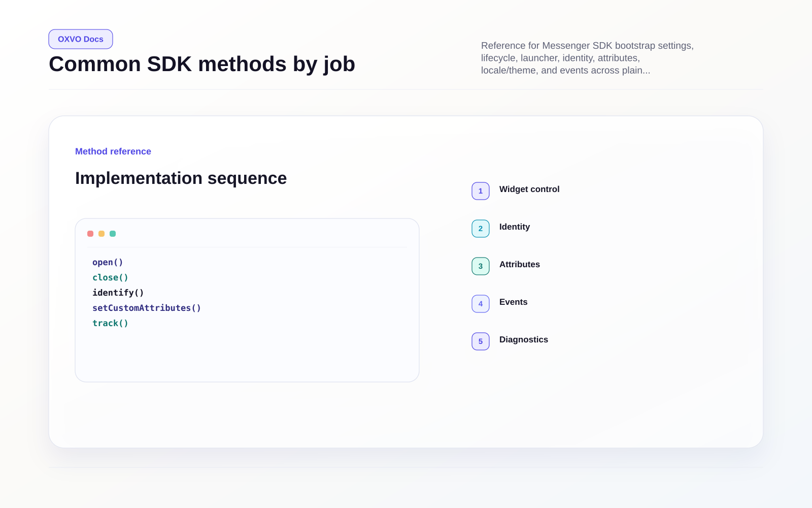
Task: Select the identify() code line
Action: click(x=118, y=293)
